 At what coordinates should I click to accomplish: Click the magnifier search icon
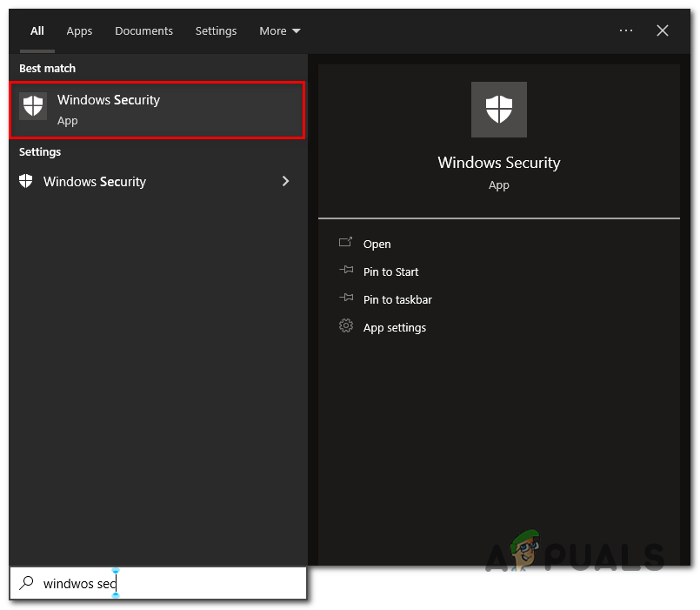[27, 582]
